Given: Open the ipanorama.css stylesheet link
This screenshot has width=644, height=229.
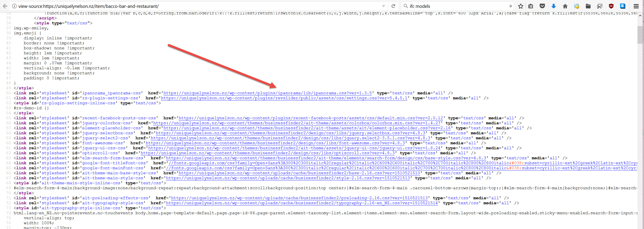Looking at the screenshot, I should (268, 93).
